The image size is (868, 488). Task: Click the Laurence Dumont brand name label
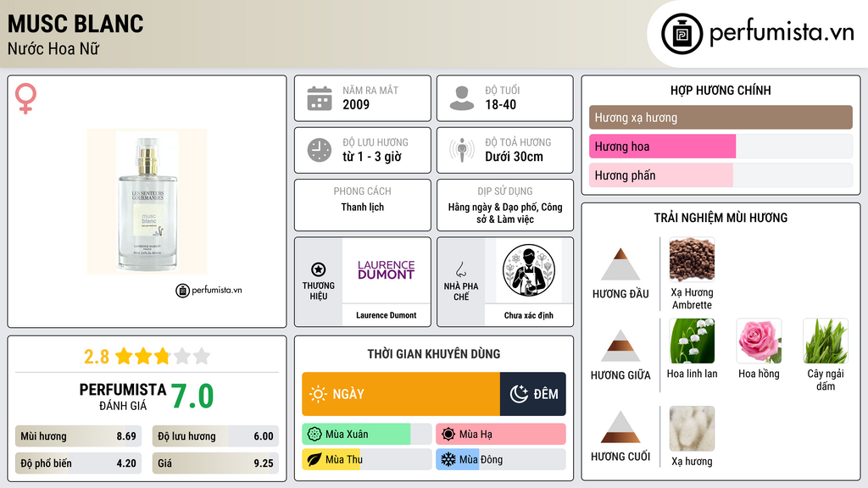(387, 315)
